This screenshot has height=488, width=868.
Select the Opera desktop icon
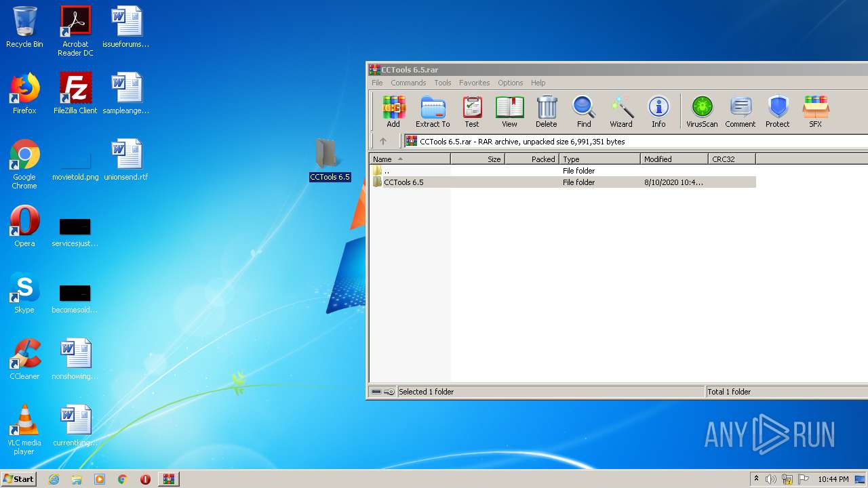click(24, 226)
